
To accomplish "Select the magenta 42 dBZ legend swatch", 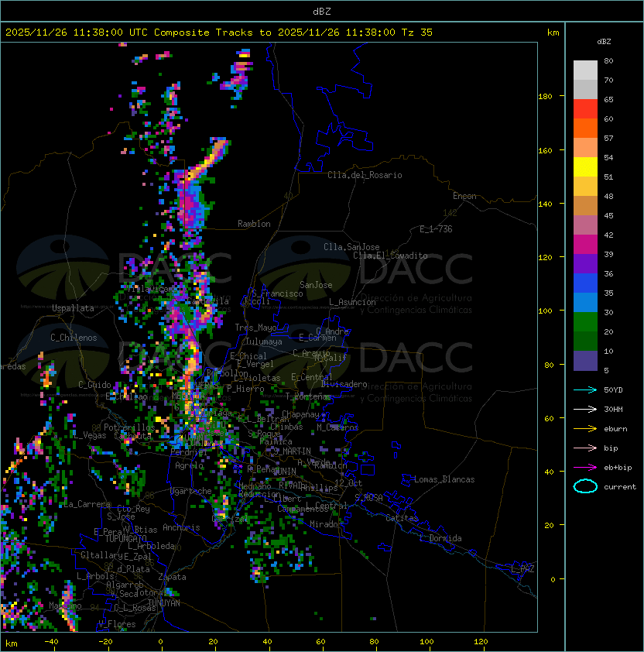I will coord(585,245).
